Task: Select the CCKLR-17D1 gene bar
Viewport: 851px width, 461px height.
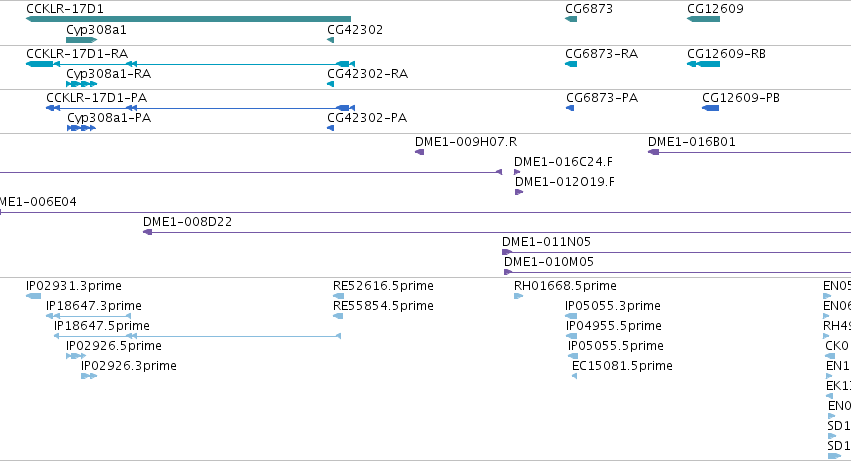Action: (x=188, y=20)
